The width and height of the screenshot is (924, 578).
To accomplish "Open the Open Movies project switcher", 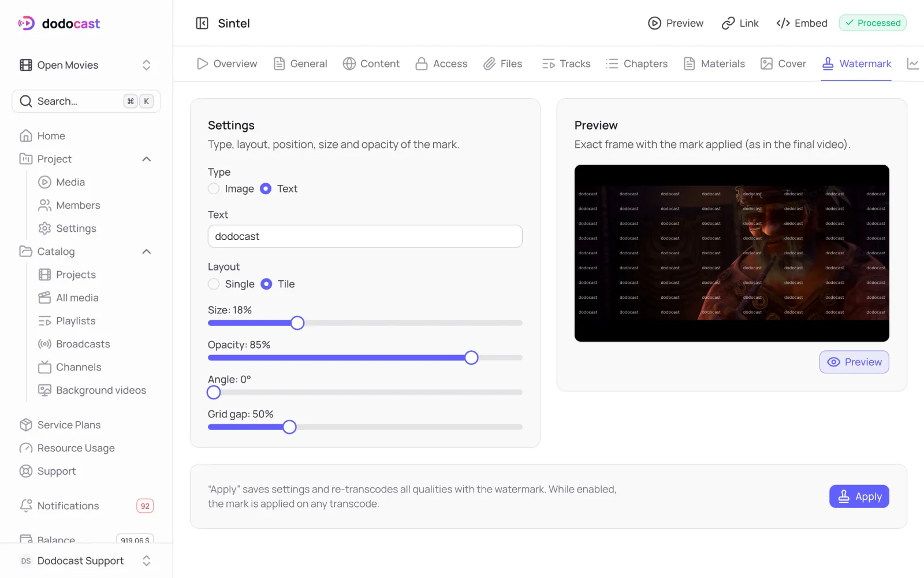I will 86,65.
